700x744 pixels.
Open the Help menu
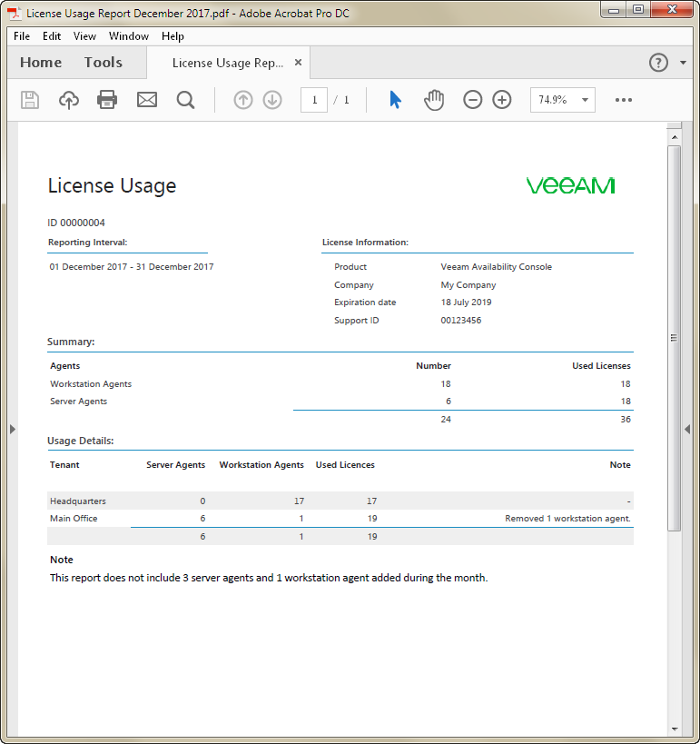173,36
